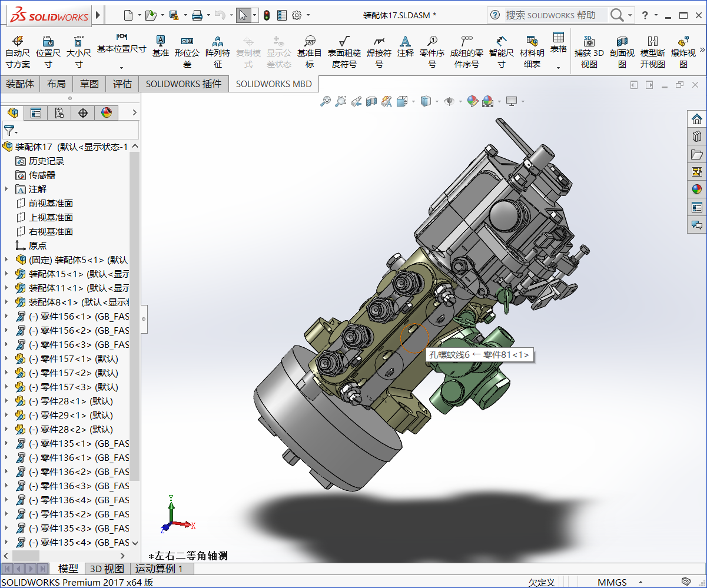Click the 注释 annotation tool
The image size is (707, 588).
point(406,46)
